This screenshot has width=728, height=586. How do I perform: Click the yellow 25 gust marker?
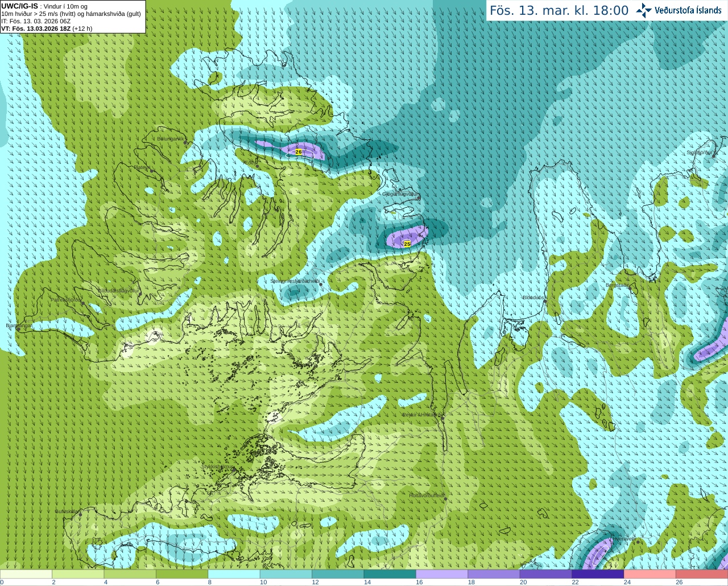point(407,244)
